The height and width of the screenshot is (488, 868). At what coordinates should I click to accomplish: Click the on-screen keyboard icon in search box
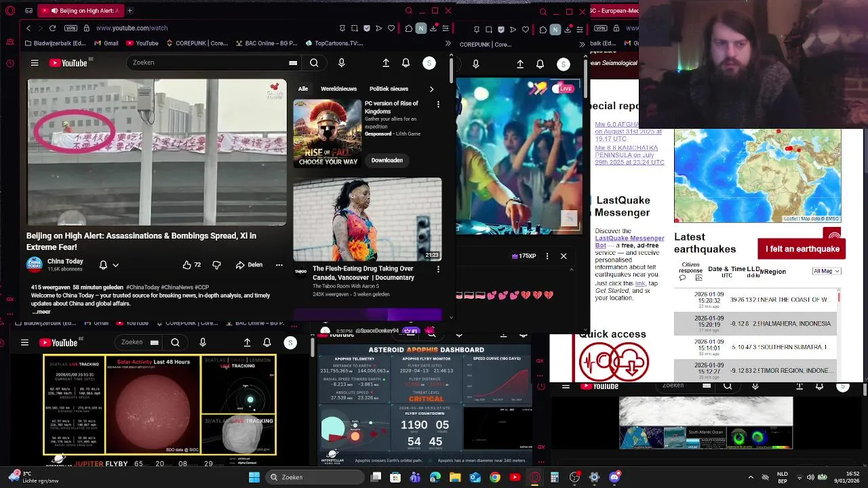(x=293, y=62)
